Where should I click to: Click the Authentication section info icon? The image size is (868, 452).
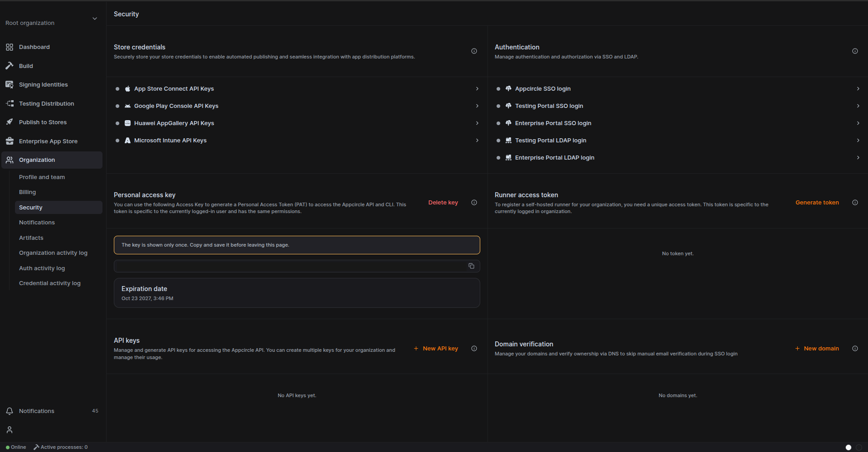coord(855,51)
